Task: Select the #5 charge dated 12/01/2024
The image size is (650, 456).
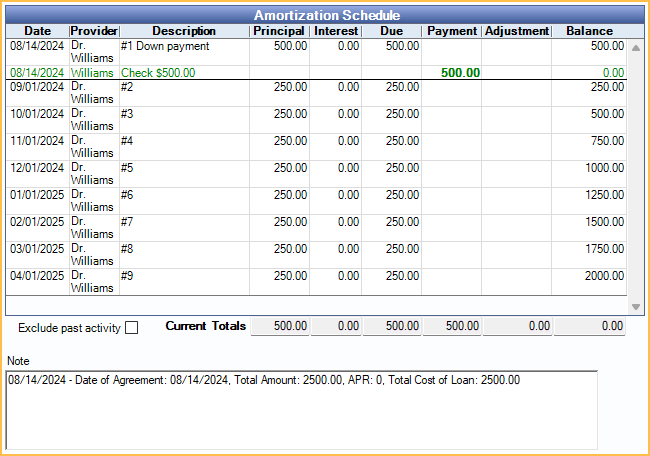Action: [x=184, y=168]
